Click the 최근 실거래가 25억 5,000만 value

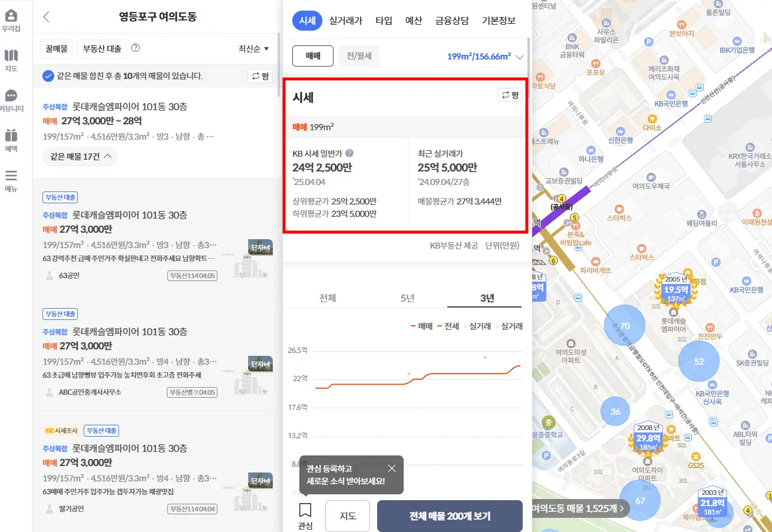(x=447, y=168)
